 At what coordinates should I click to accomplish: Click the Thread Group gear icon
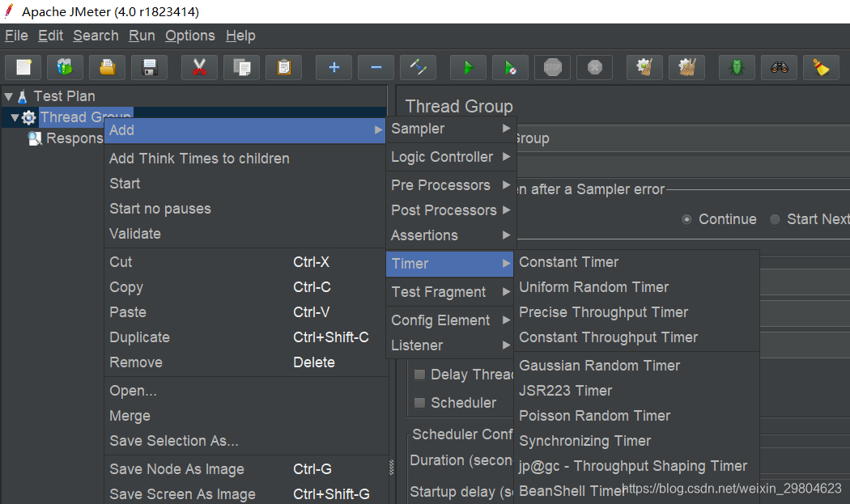(x=28, y=117)
